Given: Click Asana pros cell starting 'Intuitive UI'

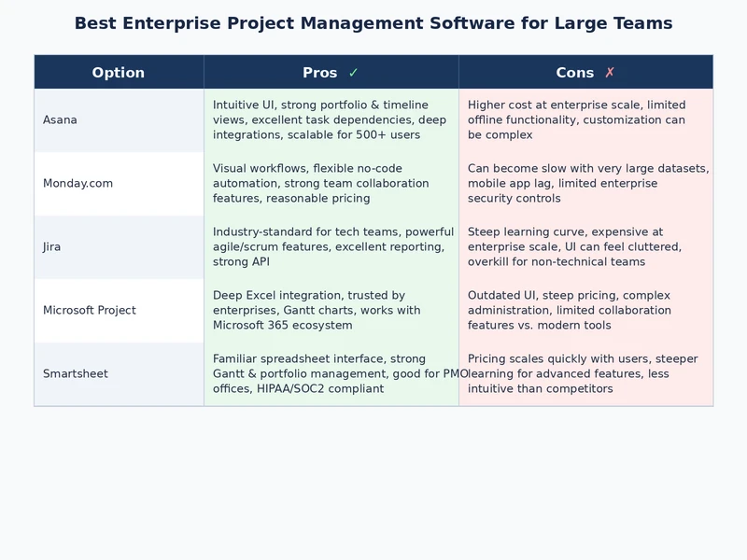Looking at the screenshot, I should (330, 120).
